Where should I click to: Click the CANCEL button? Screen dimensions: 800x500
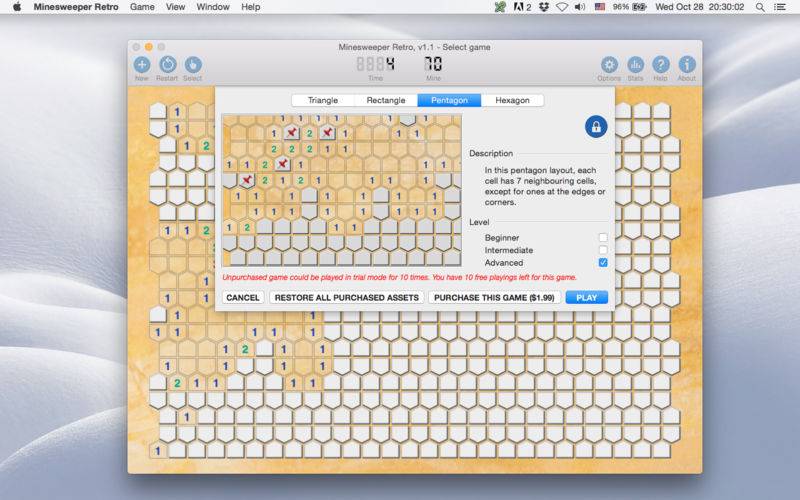click(x=243, y=297)
